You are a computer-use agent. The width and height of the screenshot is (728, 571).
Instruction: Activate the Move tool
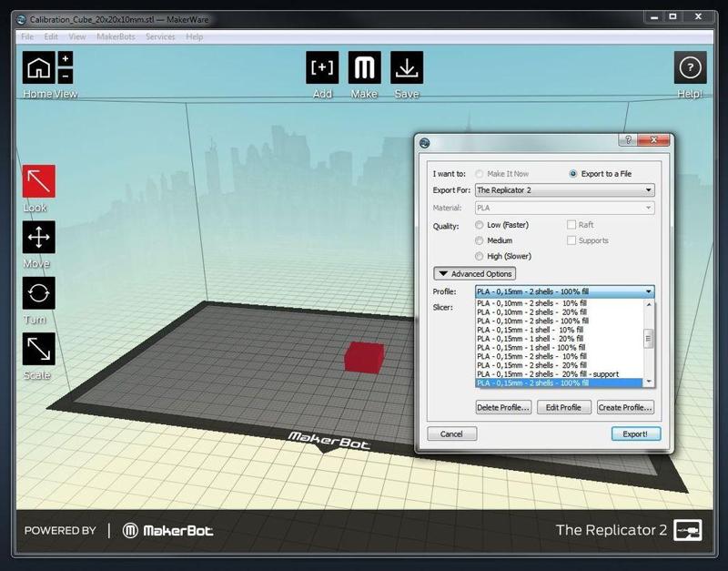(39, 238)
